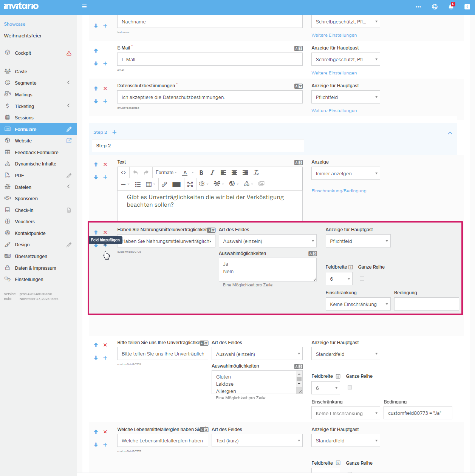Click the clear formatting icon
The width and height of the screenshot is (475, 476).
click(256, 173)
